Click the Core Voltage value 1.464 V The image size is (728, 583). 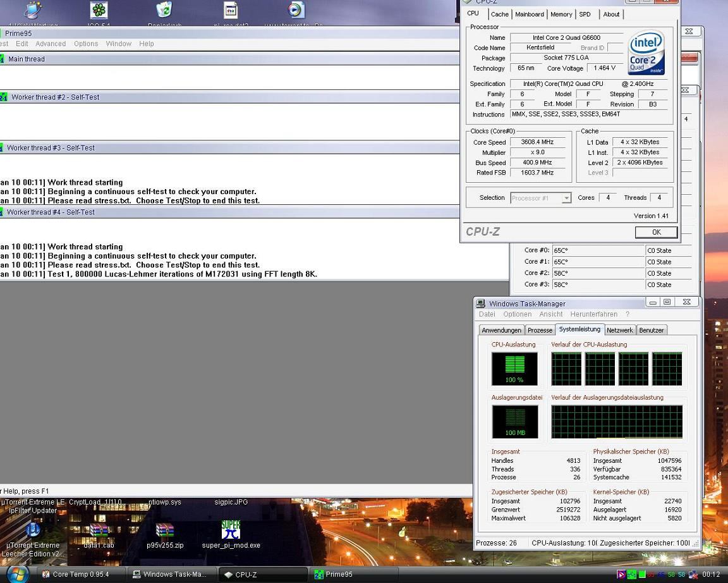(x=605, y=68)
